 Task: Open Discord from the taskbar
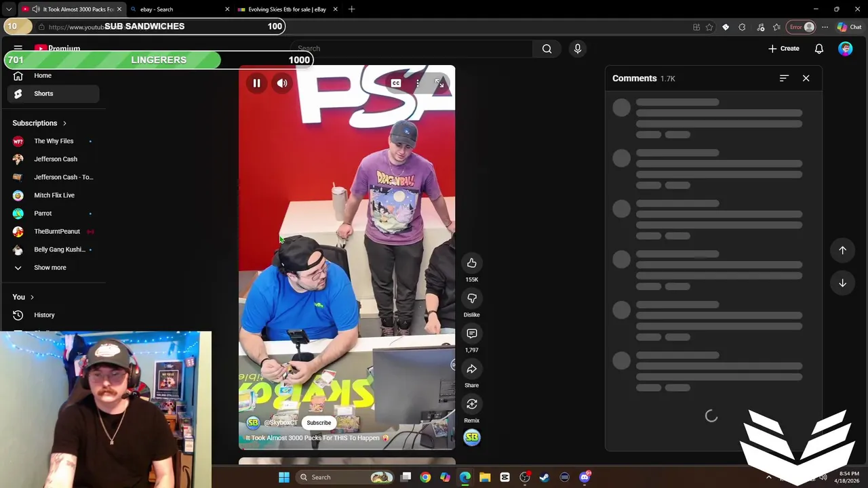[x=585, y=477]
